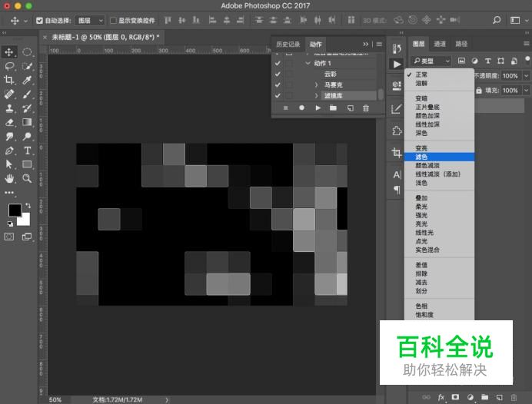Expand the 马赛克 action step
532x404 pixels.
coord(316,84)
